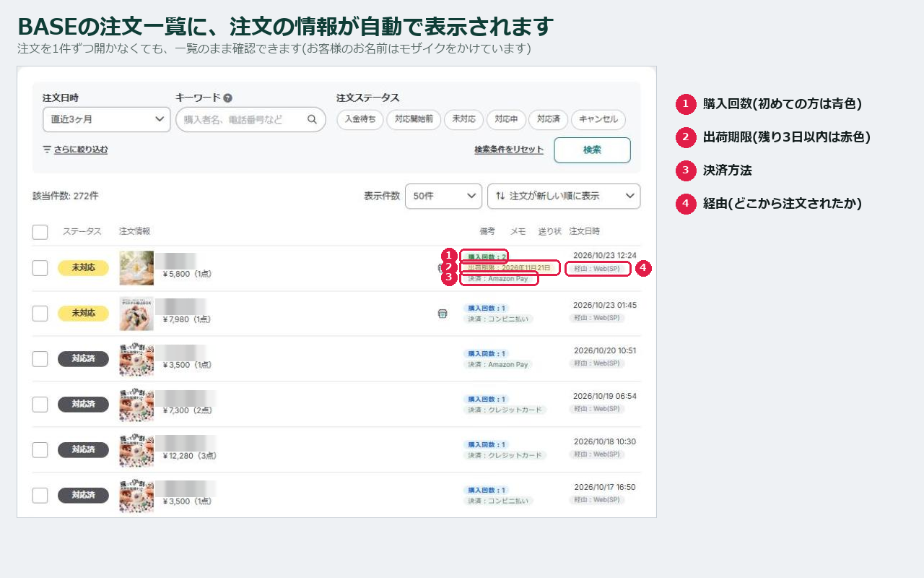The width and height of the screenshot is (924, 578).
Task: Filter orders by 未対応 status chip
Action: tap(463, 119)
